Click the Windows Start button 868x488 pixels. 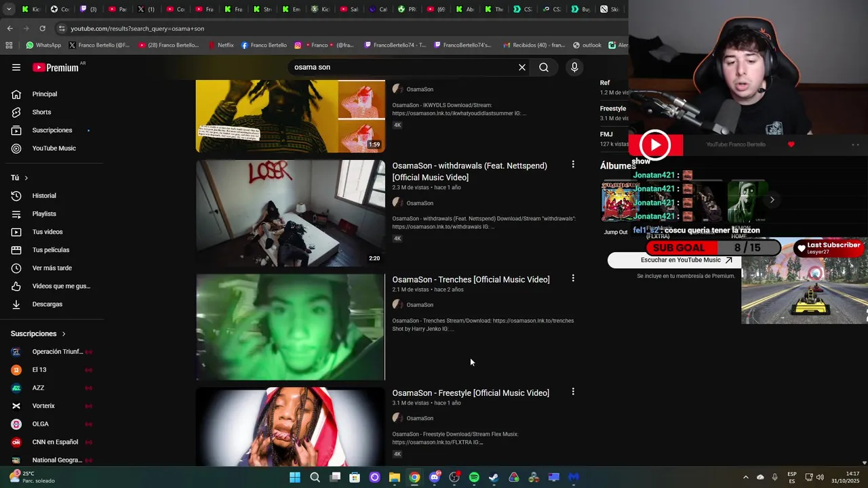(x=295, y=477)
